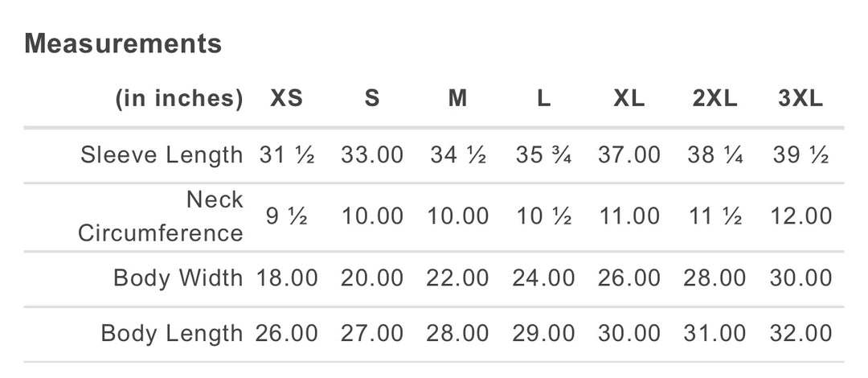Click the 38 ¼ sleeve length for 2XL

pyautogui.click(x=715, y=154)
